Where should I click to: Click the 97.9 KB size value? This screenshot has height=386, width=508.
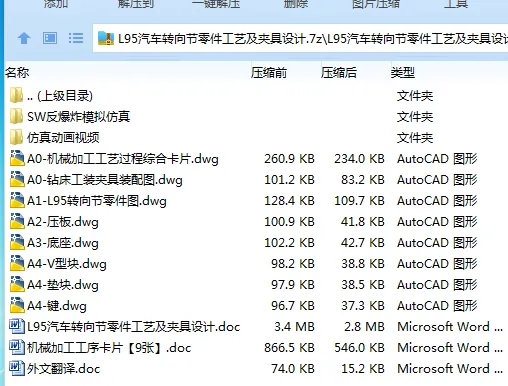[293, 285]
